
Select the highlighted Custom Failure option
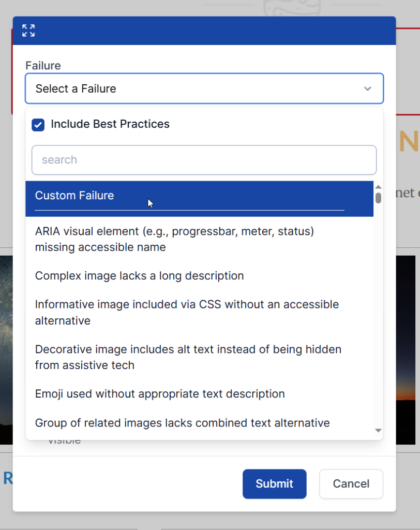pos(74,196)
